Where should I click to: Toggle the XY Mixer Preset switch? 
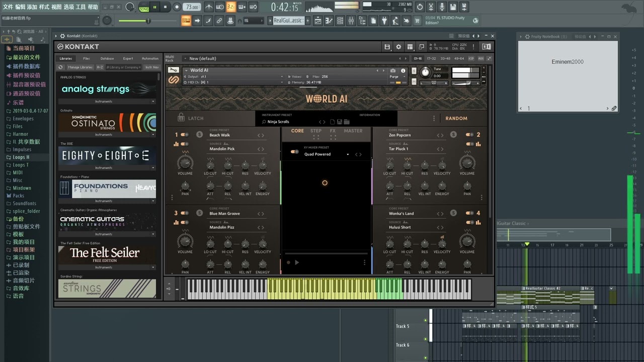[295, 151]
